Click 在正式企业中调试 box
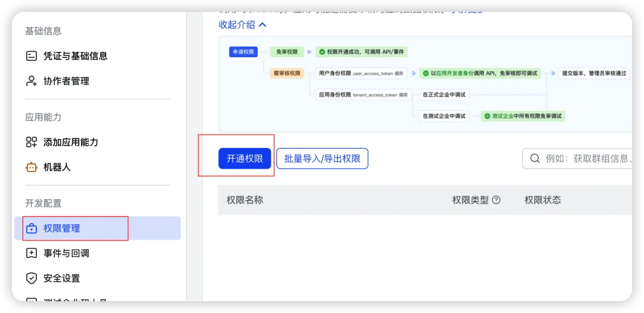 [x=444, y=94]
